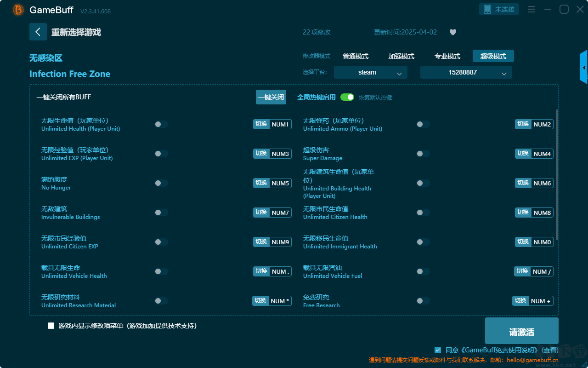Click the phone connection status icon
Image resolution: width=588 pixels, height=368 pixels.
[x=487, y=9]
